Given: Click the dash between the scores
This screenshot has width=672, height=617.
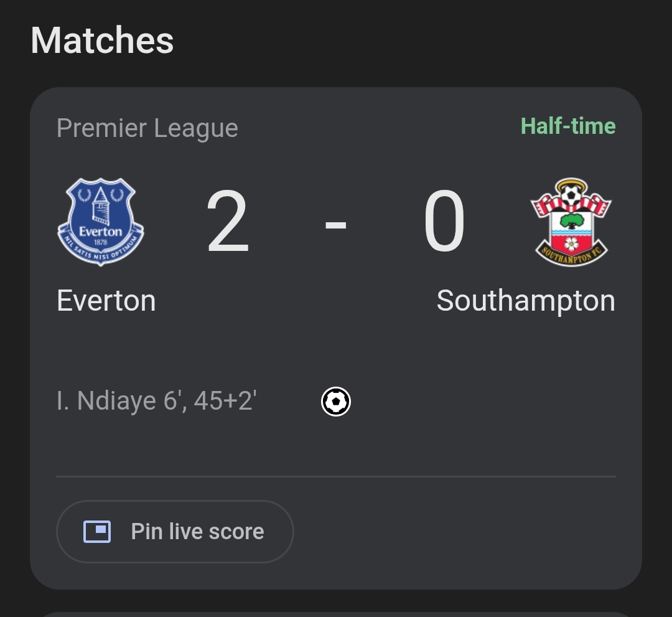Looking at the screenshot, I should click(335, 224).
